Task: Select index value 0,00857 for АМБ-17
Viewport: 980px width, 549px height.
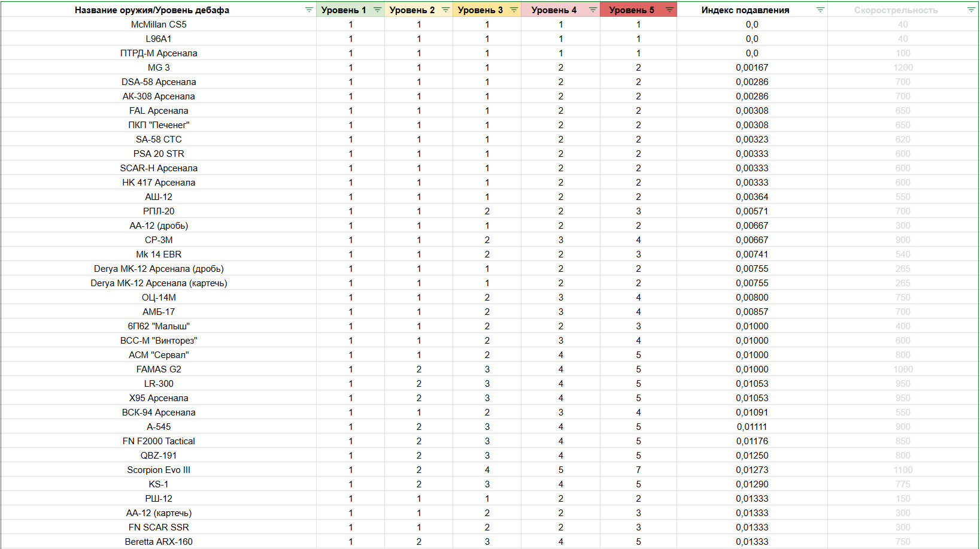Action: (x=752, y=312)
